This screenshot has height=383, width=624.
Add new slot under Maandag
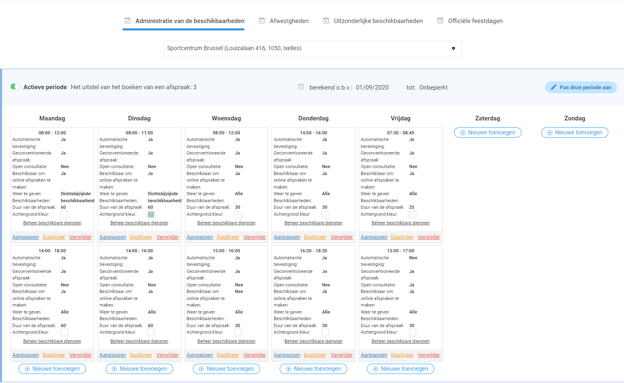52,369
